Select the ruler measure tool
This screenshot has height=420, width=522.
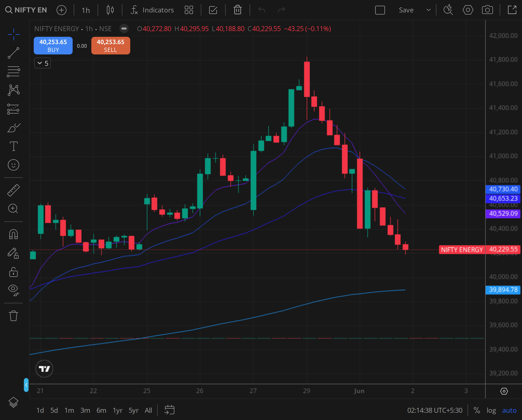point(13,190)
